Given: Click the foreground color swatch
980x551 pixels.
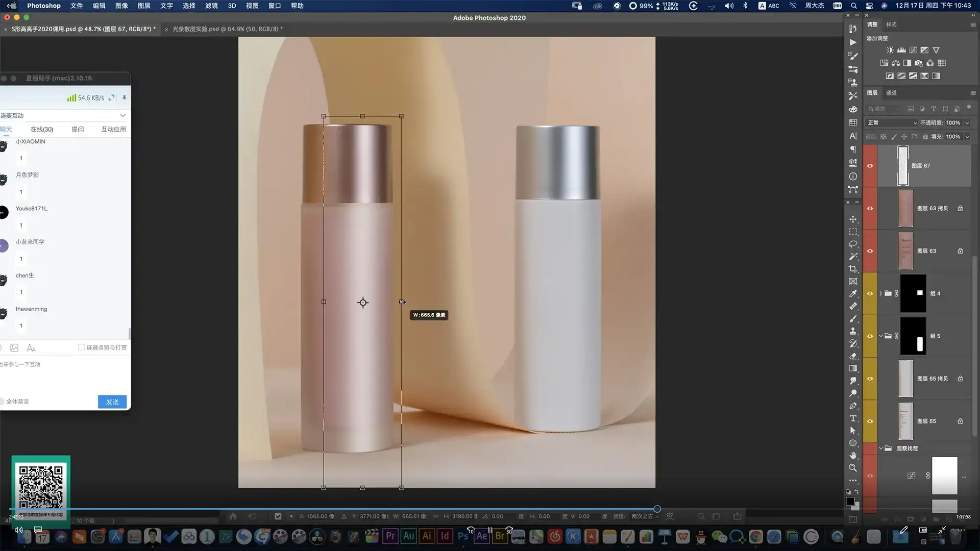Looking at the screenshot, I should click(850, 502).
